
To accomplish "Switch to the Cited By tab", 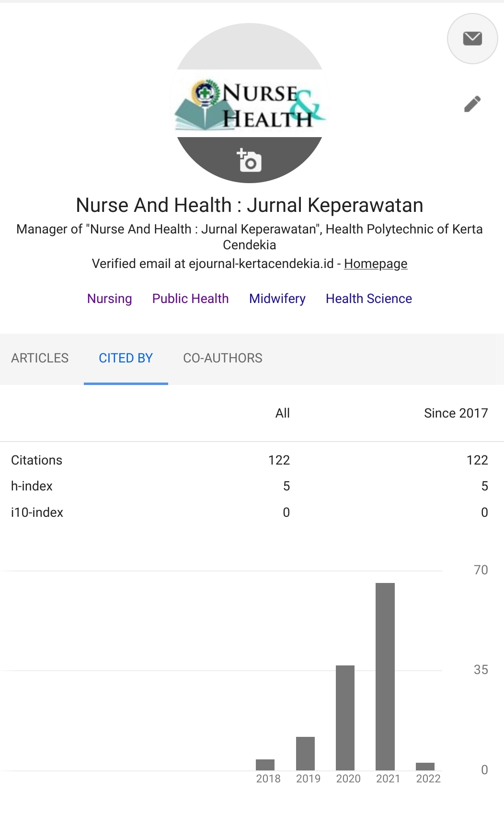I will 126,358.
